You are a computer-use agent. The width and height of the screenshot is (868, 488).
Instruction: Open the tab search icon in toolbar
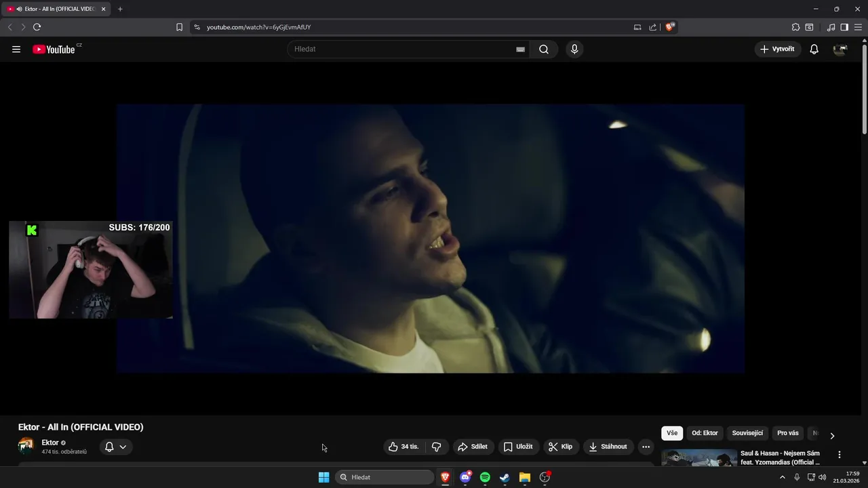pyautogui.click(x=809, y=27)
